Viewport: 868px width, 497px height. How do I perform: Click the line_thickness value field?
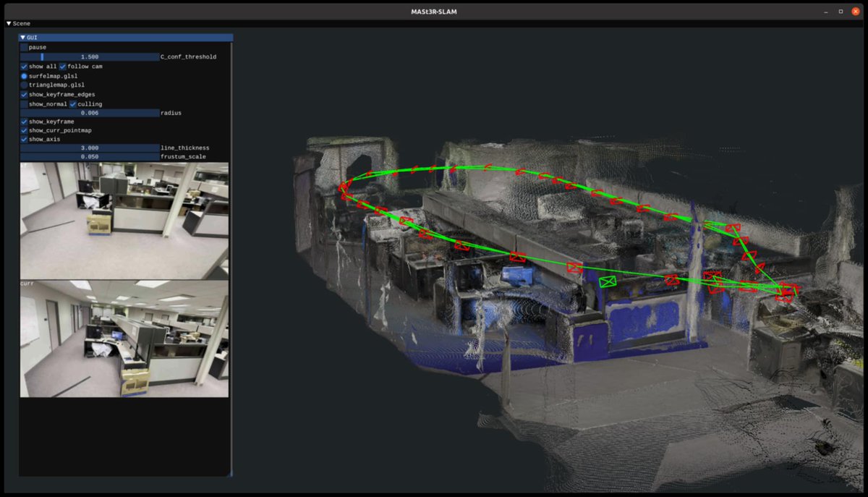click(89, 148)
